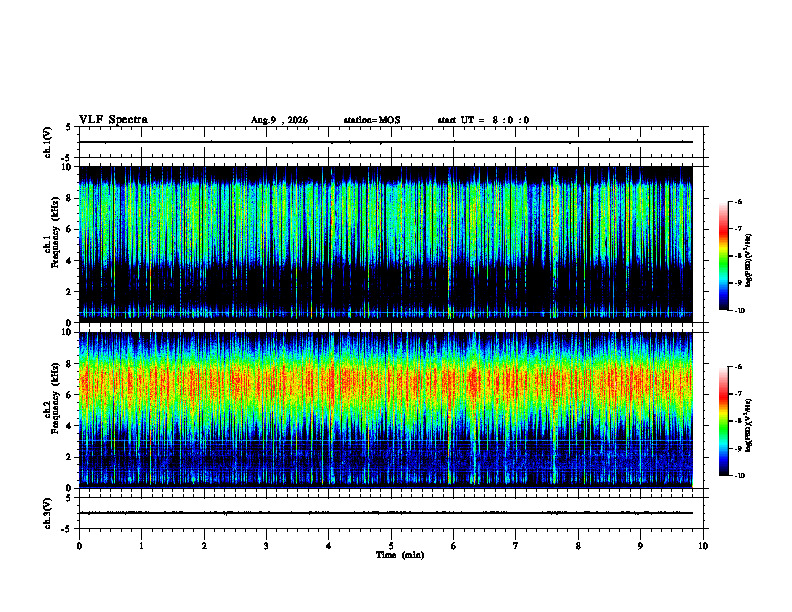
Task: Click the "1" minute tick label
Action: pos(141,546)
